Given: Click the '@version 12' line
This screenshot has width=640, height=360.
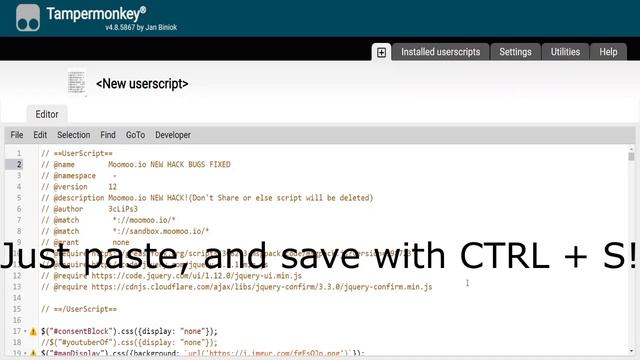Looking at the screenshot, I should pyautogui.click(x=79, y=187).
